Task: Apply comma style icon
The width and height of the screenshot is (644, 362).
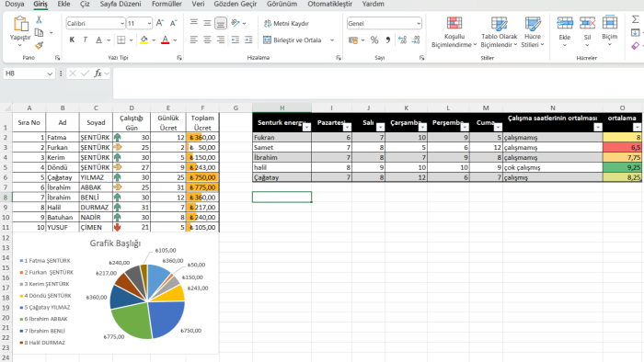Action: pos(387,40)
